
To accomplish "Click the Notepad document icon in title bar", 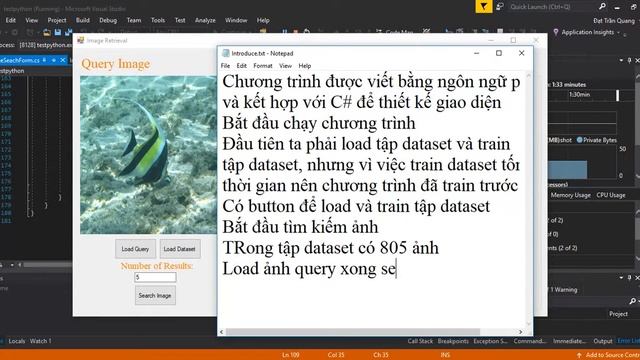I will coord(225,53).
